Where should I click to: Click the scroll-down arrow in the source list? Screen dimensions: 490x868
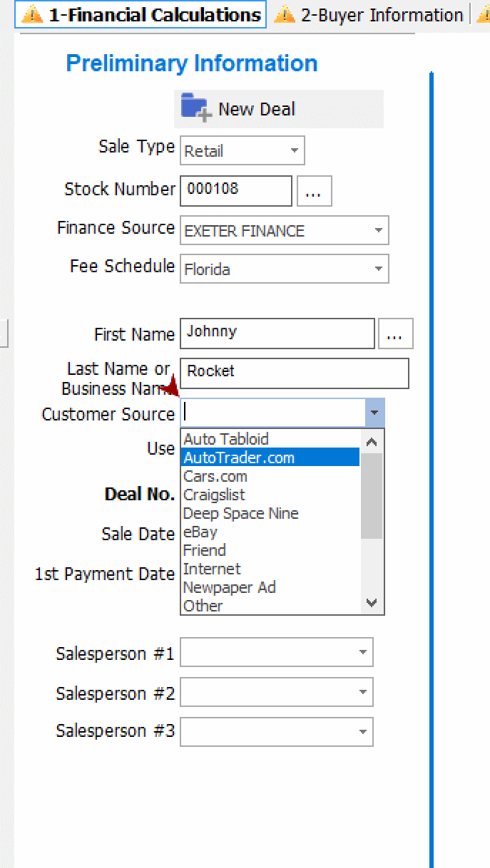click(371, 603)
